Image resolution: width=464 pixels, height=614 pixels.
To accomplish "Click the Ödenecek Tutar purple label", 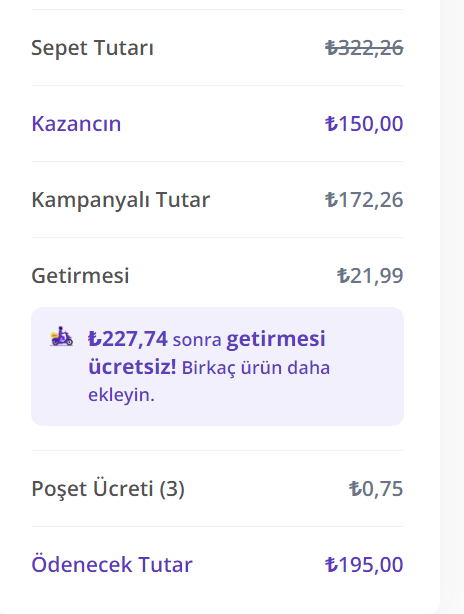I will click(x=112, y=565).
